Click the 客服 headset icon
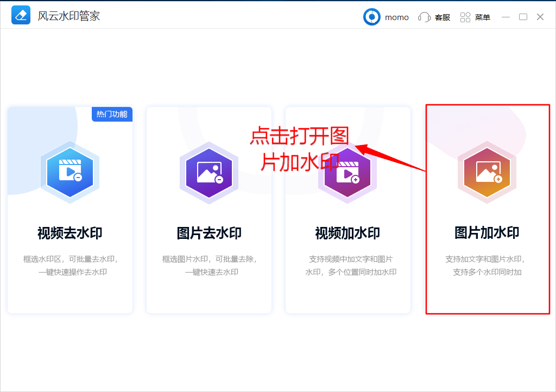The image size is (556, 392). pos(424,17)
